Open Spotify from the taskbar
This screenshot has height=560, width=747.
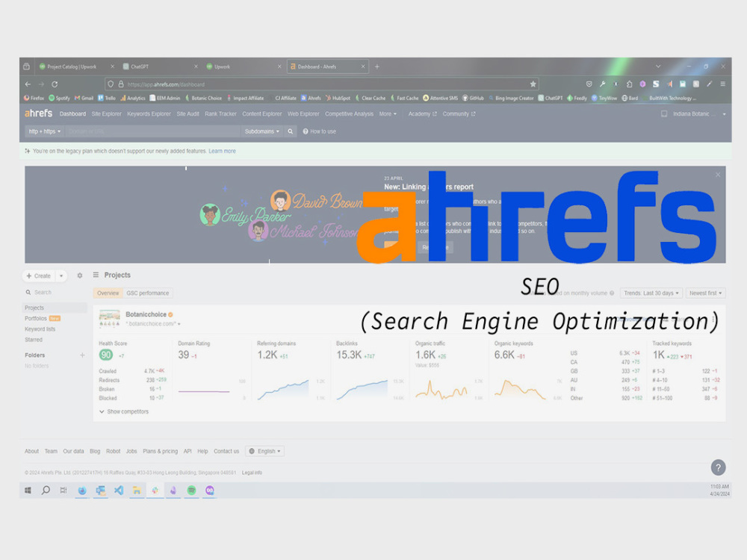[191, 491]
